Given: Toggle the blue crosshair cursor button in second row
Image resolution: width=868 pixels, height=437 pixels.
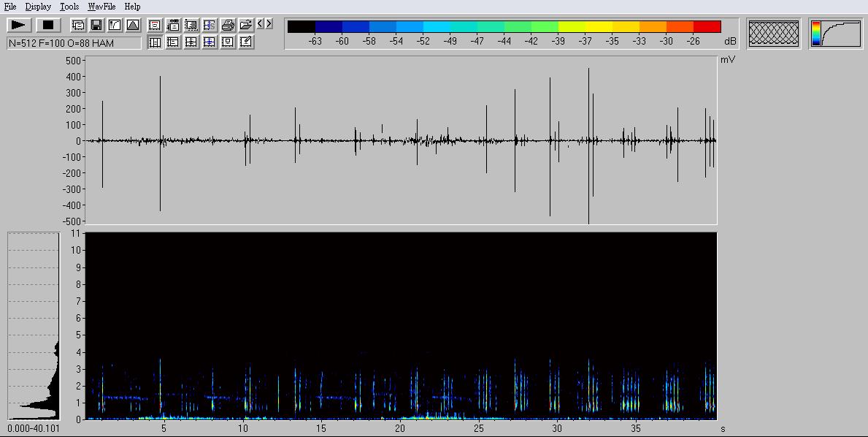Looking at the screenshot, I should tap(210, 42).
